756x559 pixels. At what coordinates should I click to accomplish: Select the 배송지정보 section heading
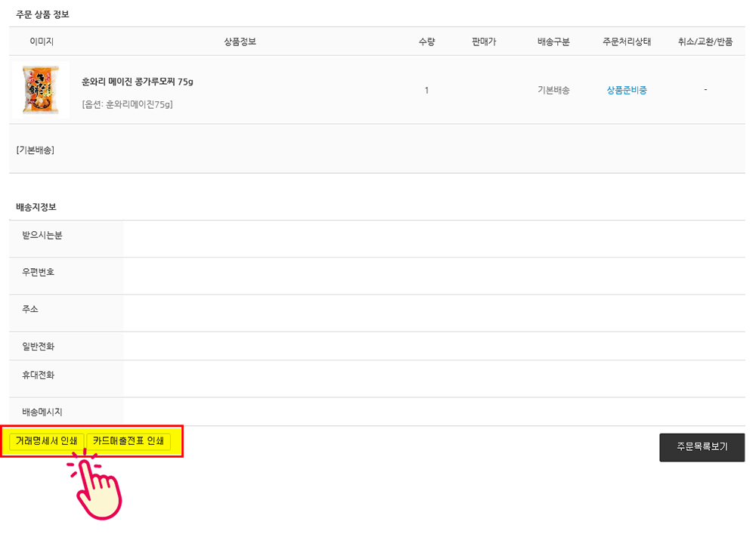tap(36, 207)
